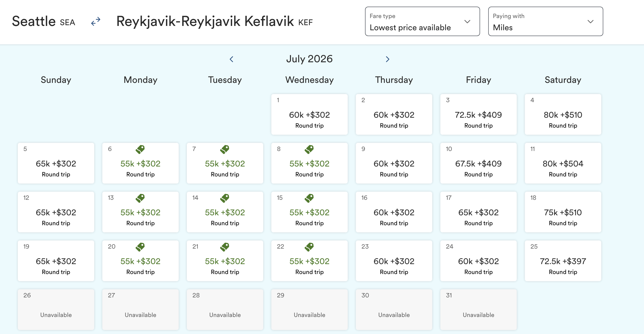Viewport: 644px width, 334px height.
Task: Click the Seattle SEA origin text
Action: (x=44, y=21)
